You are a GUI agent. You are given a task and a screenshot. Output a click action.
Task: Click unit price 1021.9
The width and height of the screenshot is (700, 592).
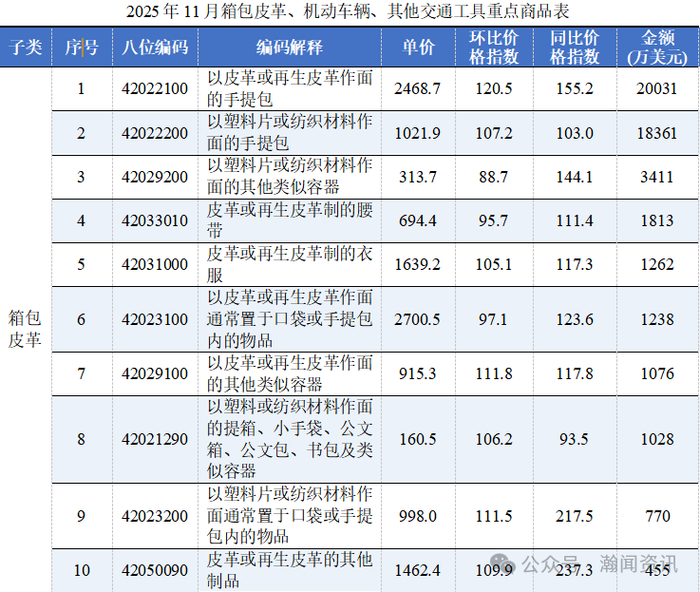(x=417, y=133)
